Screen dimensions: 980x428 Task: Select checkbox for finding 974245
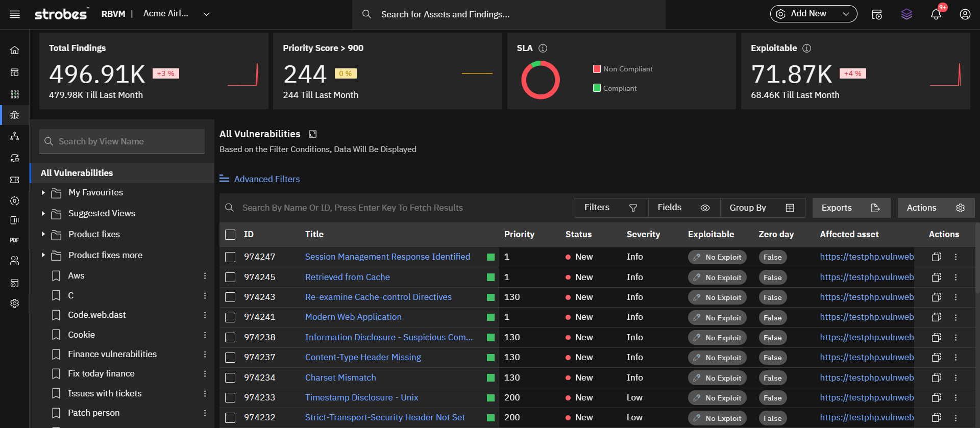pyautogui.click(x=230, y=278)
